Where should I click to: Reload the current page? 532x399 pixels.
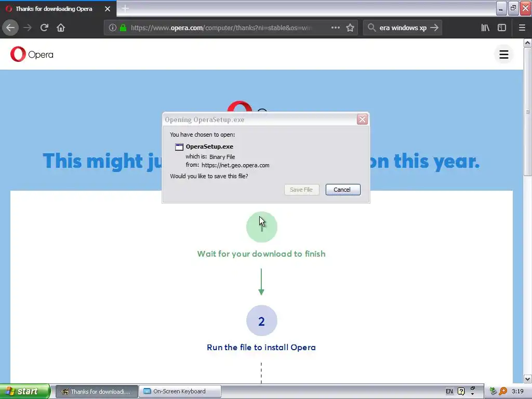click(44, 28)
